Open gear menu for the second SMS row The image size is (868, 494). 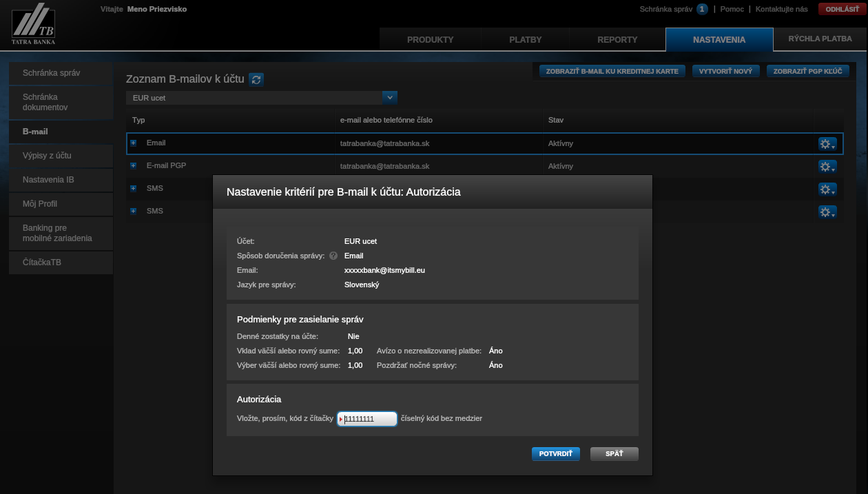tap(827, 212)
